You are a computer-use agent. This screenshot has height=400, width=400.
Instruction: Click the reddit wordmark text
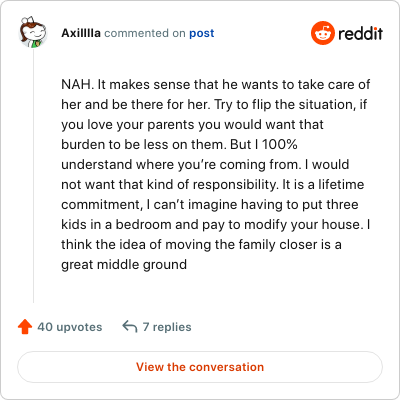click(x=360, y=33)
